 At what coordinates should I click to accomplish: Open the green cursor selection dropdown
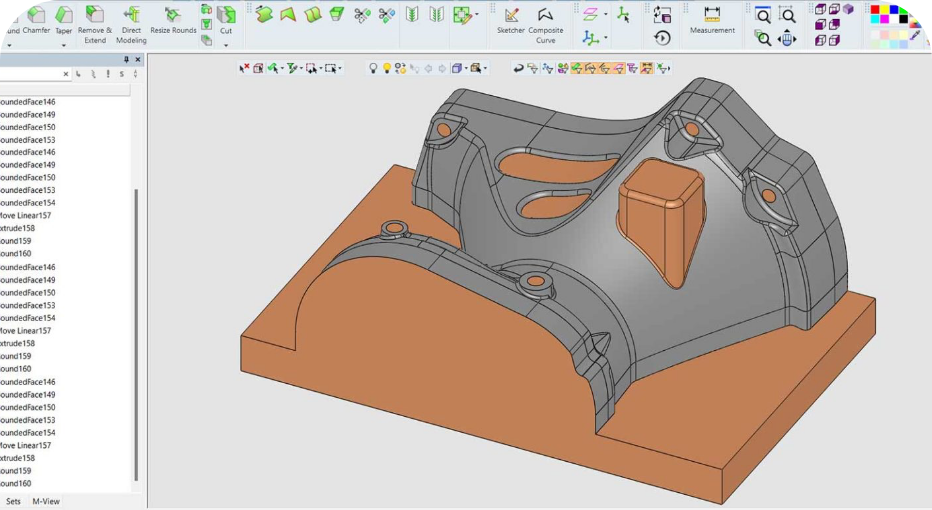(282, 69)
